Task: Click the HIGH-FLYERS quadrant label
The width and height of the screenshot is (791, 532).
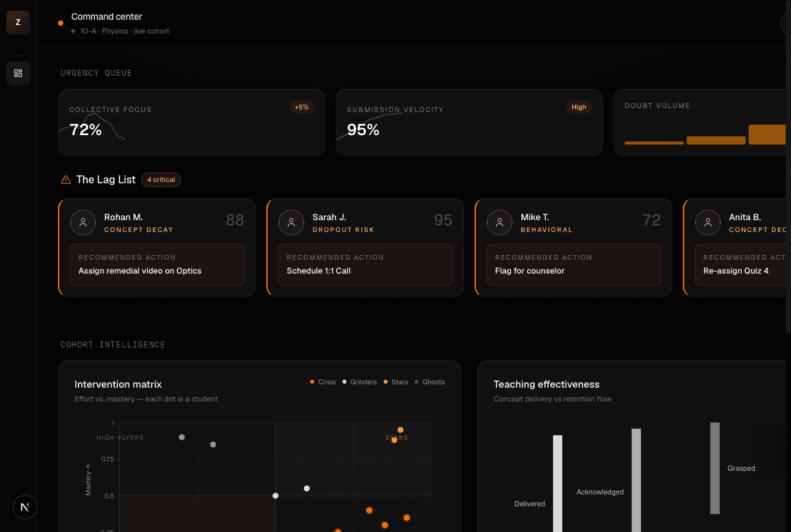Action: click(120, 438)
